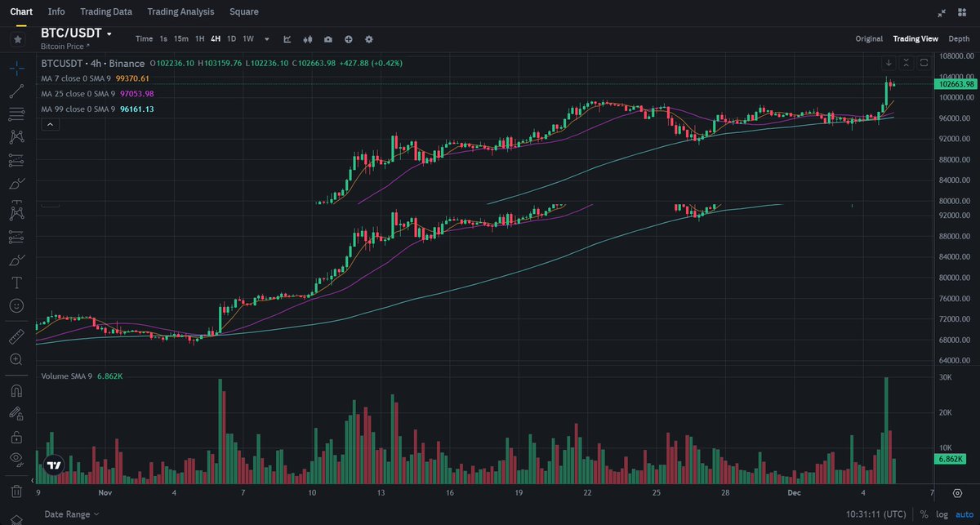Select the 15m interval
Image resolution: width=980 pixels, height=525 pixels.
point(181,38)
